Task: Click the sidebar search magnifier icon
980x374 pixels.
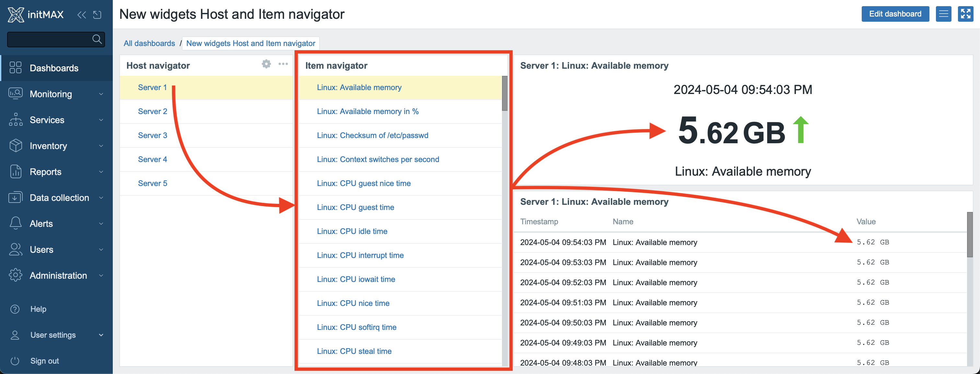Action: [97, 39]
